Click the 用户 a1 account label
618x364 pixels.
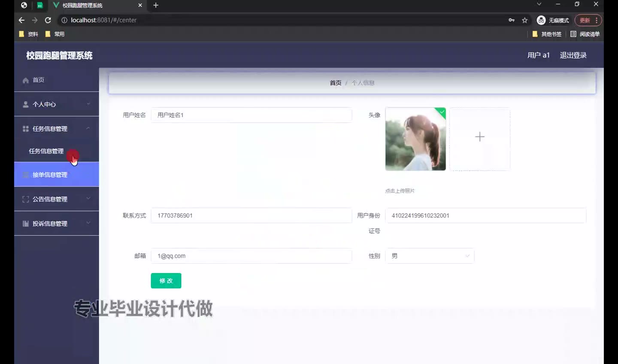tap(539, 55)
